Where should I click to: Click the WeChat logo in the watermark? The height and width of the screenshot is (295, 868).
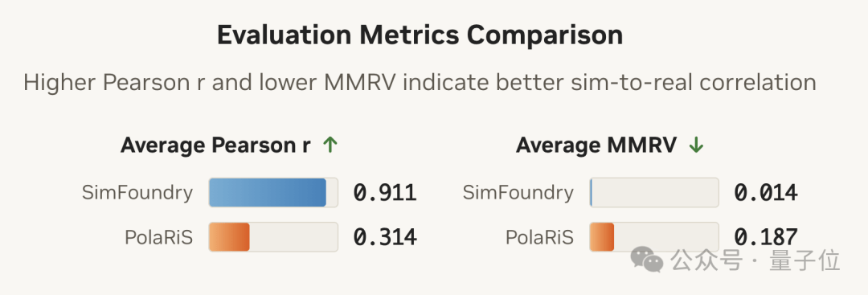point(647,259)
